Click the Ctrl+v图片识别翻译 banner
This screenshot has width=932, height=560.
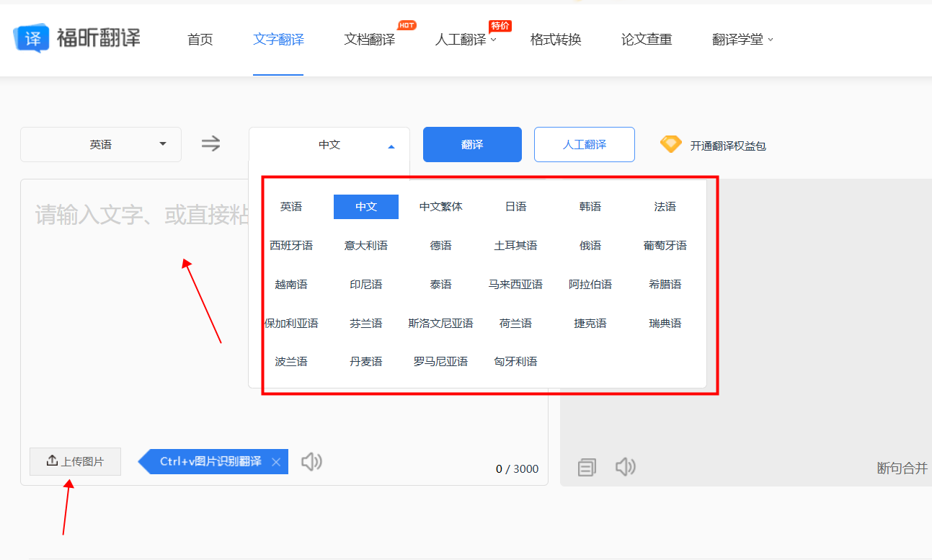click(x=213, y=461)
